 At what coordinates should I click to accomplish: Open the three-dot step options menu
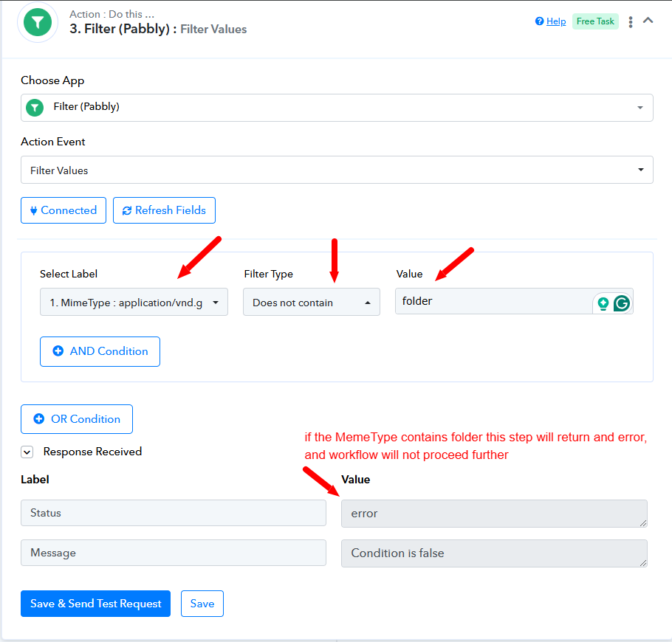[631, 22]
